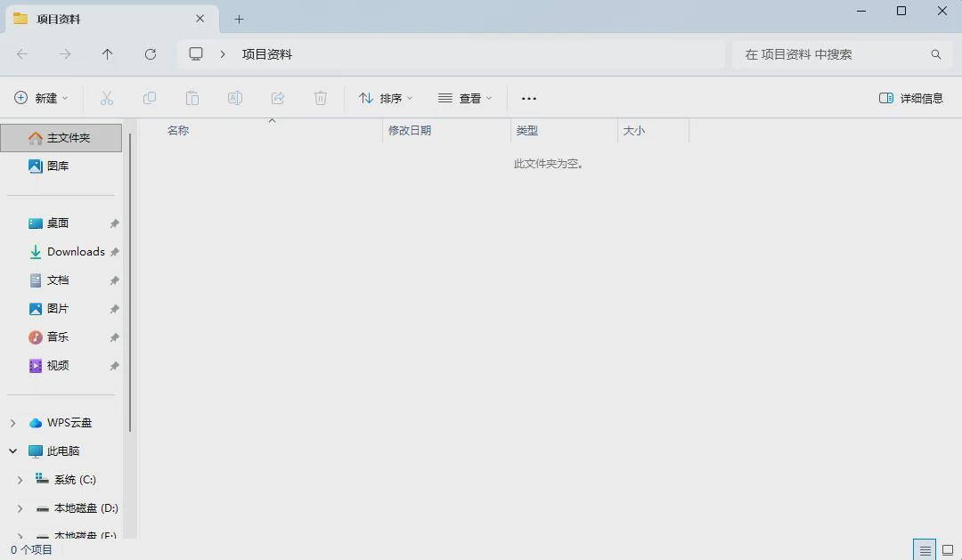This screenshot has height=560, width=962.
Task: Open a new tab with the plus button
Action: pos(239,18)
